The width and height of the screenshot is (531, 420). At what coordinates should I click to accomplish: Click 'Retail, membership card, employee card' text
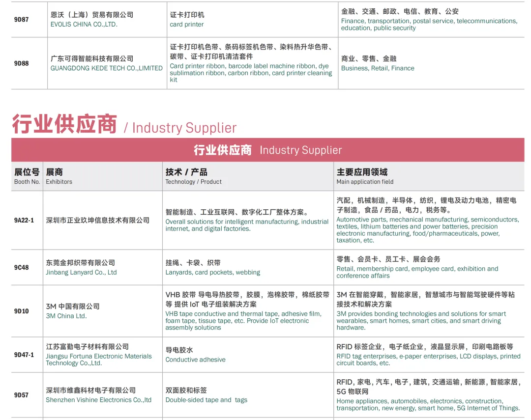click(x=417, y=272)
